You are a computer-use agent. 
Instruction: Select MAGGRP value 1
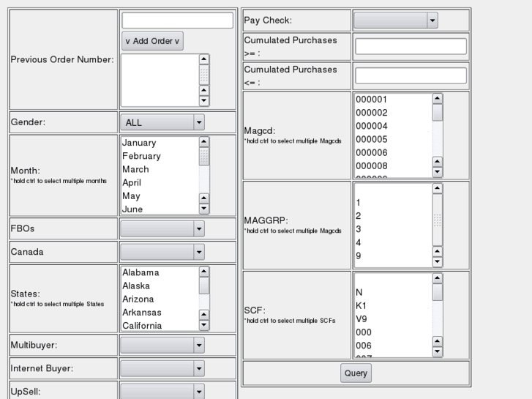(393, 202)
